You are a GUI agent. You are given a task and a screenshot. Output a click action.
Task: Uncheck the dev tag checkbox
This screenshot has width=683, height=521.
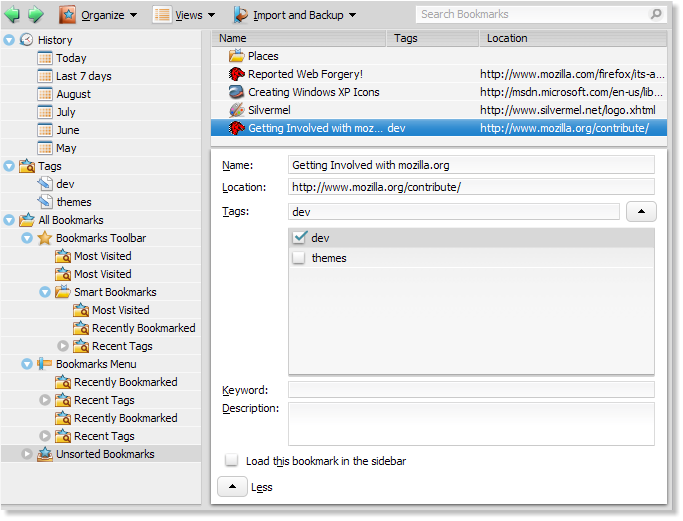pyautogui.click(x=299, y=237)
